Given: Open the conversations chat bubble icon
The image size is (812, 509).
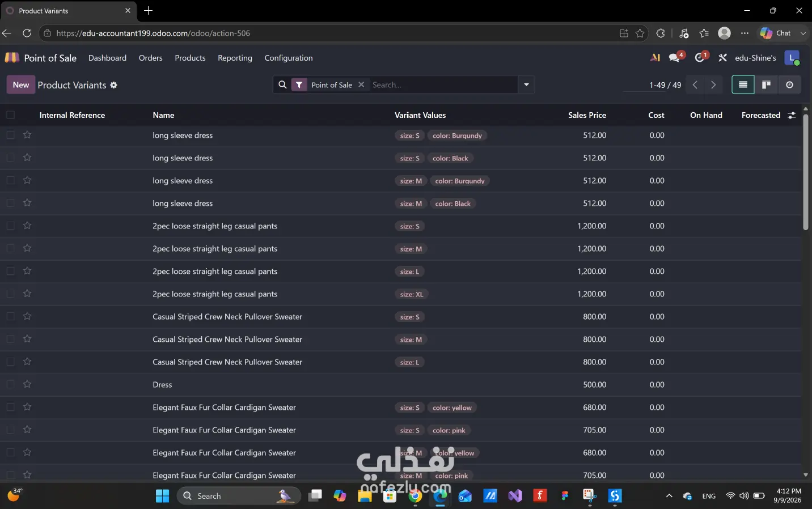Looking at the screenshot, I should (x=675, y=58).
